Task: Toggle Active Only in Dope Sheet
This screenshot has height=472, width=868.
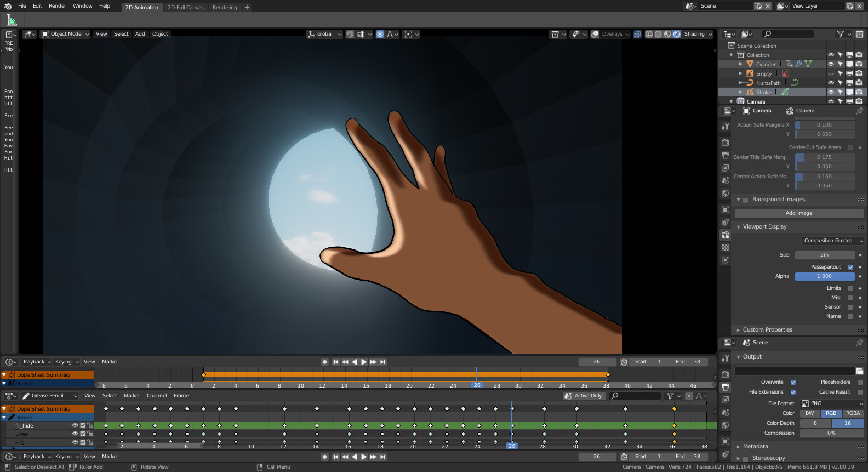Action: tap(583, 396)
